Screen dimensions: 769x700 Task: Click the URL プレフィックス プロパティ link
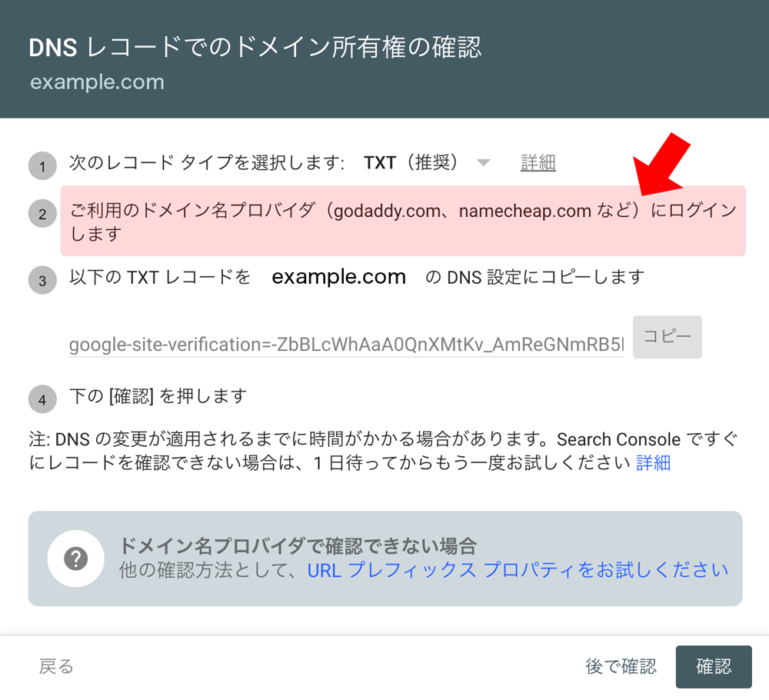click(x=518, y=570)
